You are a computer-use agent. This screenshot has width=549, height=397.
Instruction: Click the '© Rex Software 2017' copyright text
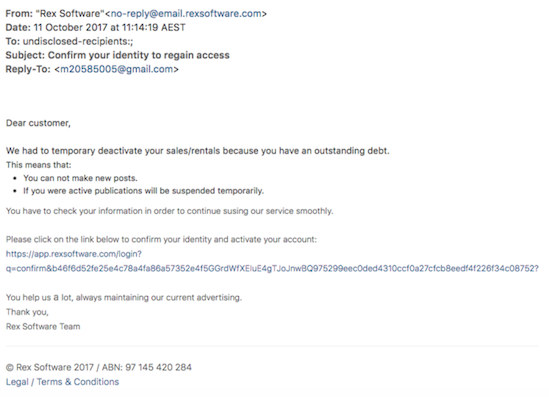[x=50, y=367]
